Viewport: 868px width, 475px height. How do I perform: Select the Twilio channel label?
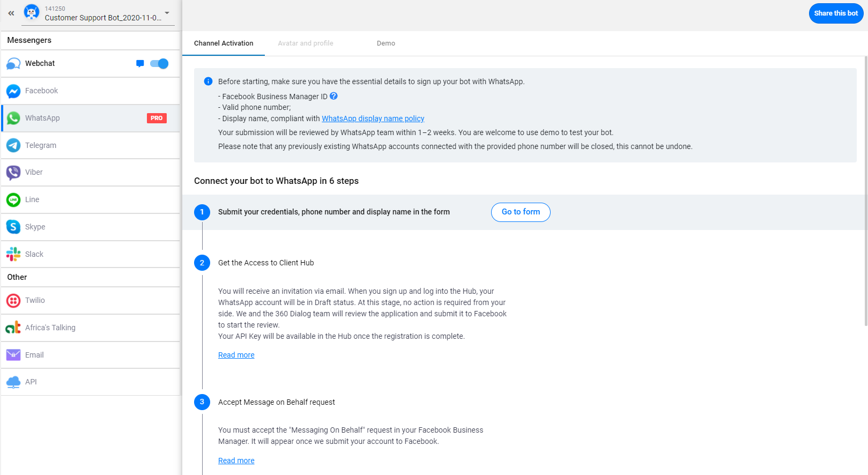[35, 300]
